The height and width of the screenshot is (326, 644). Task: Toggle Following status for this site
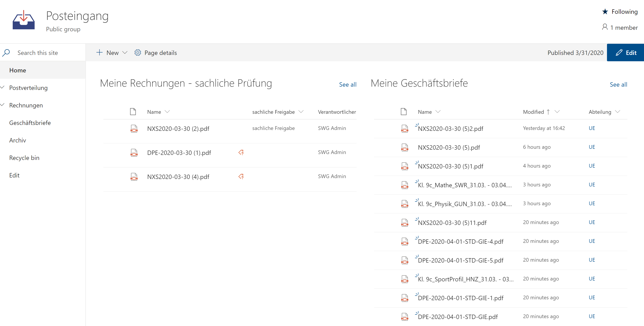(x=624, y=12)
